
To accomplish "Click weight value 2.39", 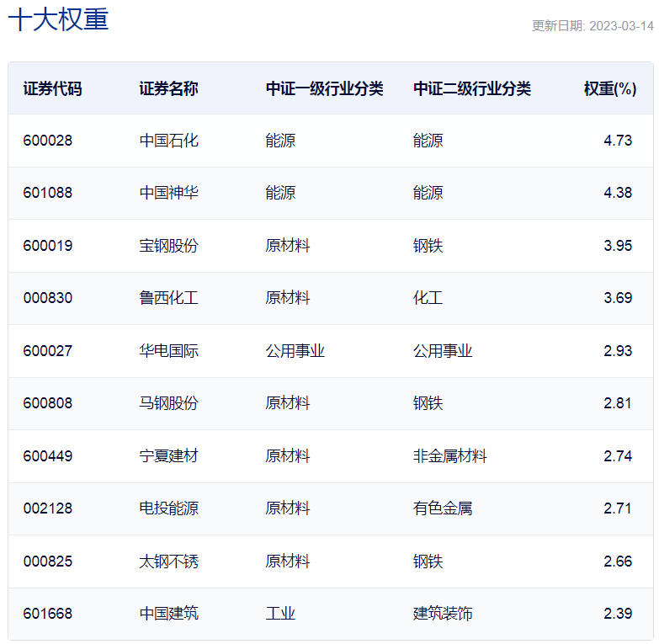I will click(x=618, y=614).
